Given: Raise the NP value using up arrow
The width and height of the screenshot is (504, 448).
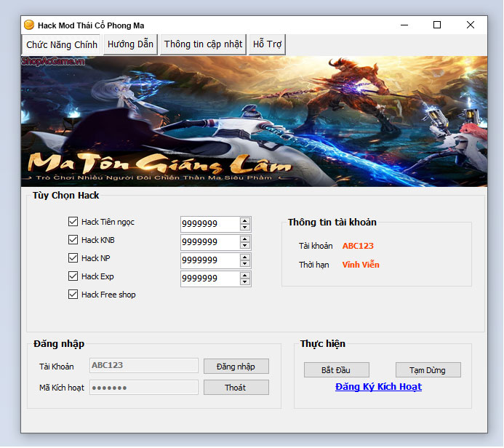Looking at the screenshot, I should (245, 257).
